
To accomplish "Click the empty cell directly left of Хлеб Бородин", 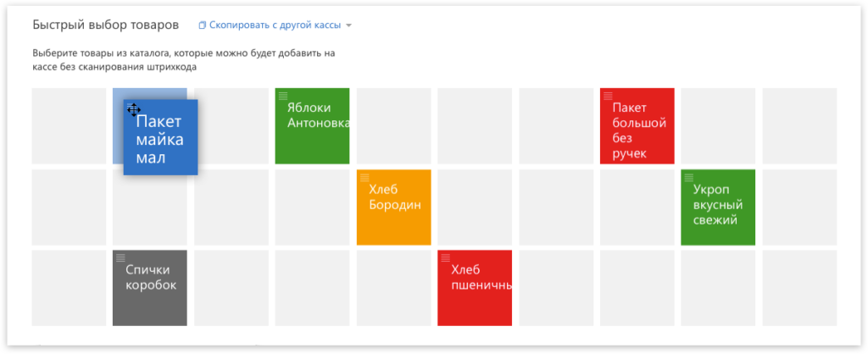I will point(312,207).
